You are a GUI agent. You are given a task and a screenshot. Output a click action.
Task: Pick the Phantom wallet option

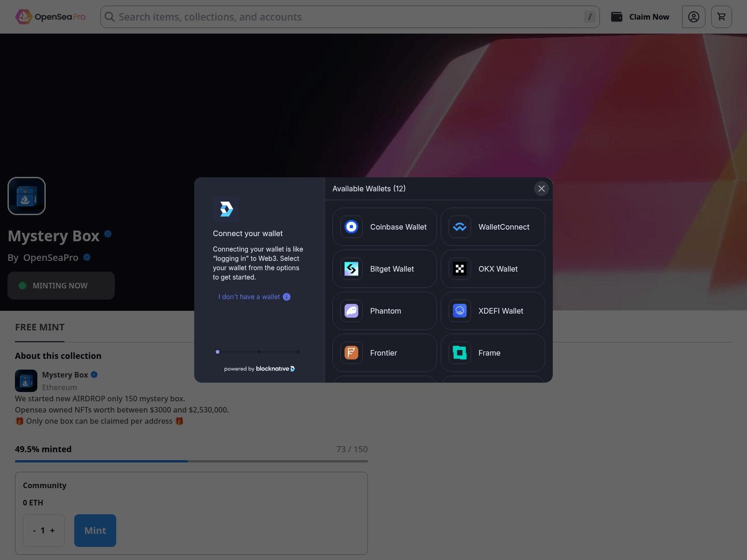click(385, 311)
